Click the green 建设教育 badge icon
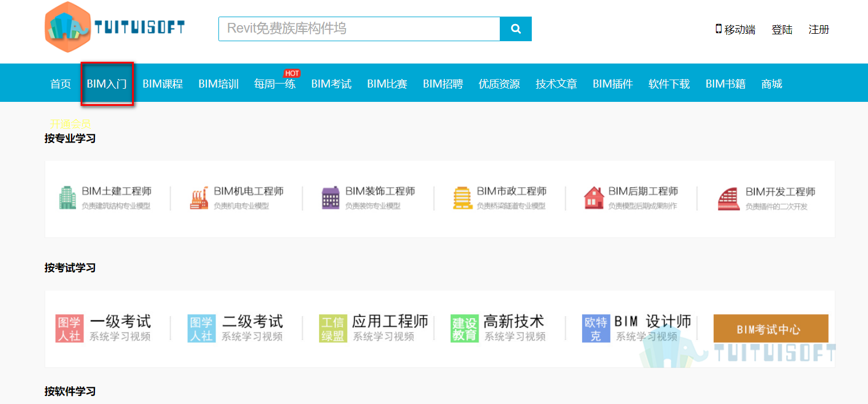 (464, 328)
